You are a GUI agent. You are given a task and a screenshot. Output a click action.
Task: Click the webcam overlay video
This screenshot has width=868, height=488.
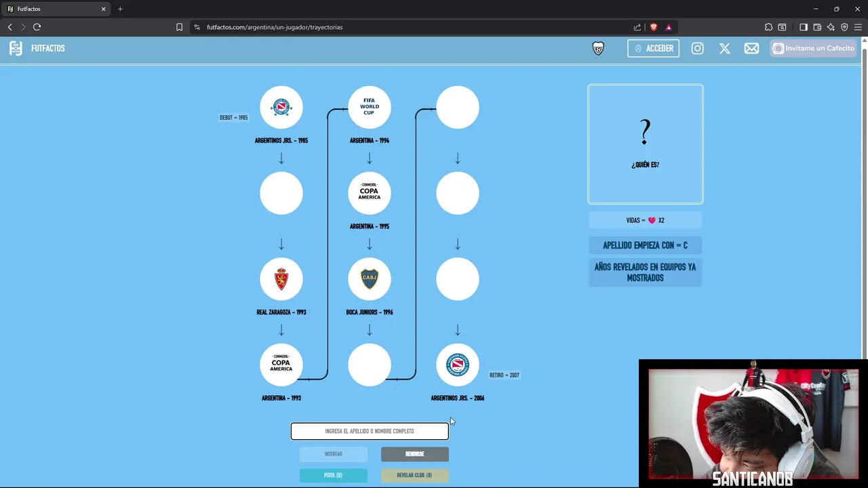click(x=753, y=424)
